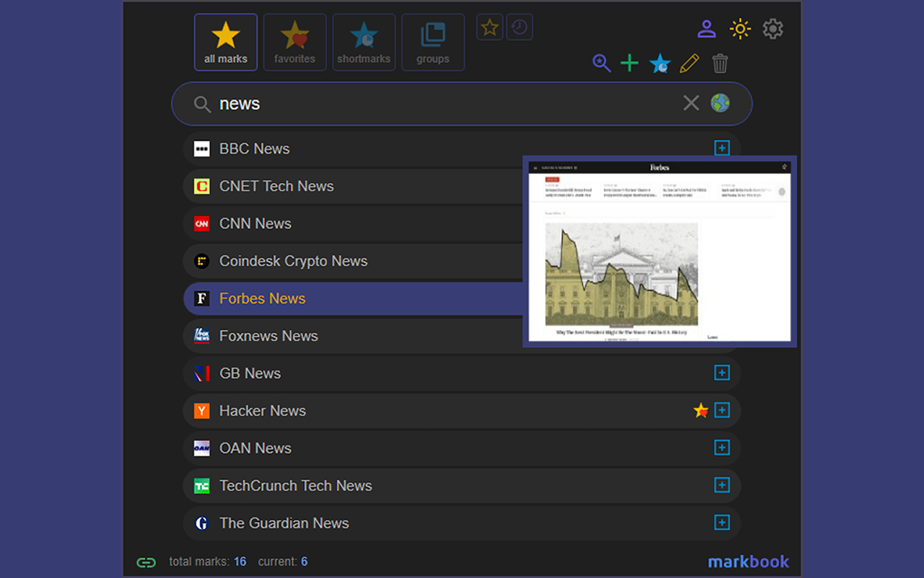
Task: Toggle the small clock history filter button
Action: (x=519, y=27)
